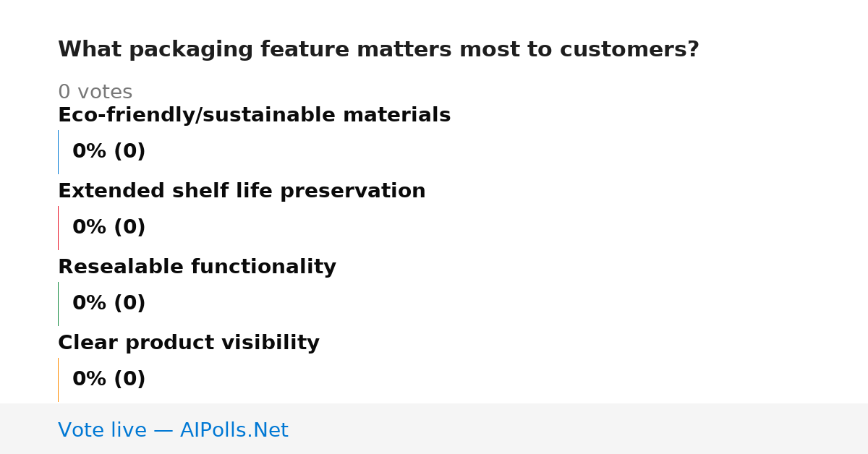Click the gray footer bar background
This screenshot has width=868, height=454.
579,429
